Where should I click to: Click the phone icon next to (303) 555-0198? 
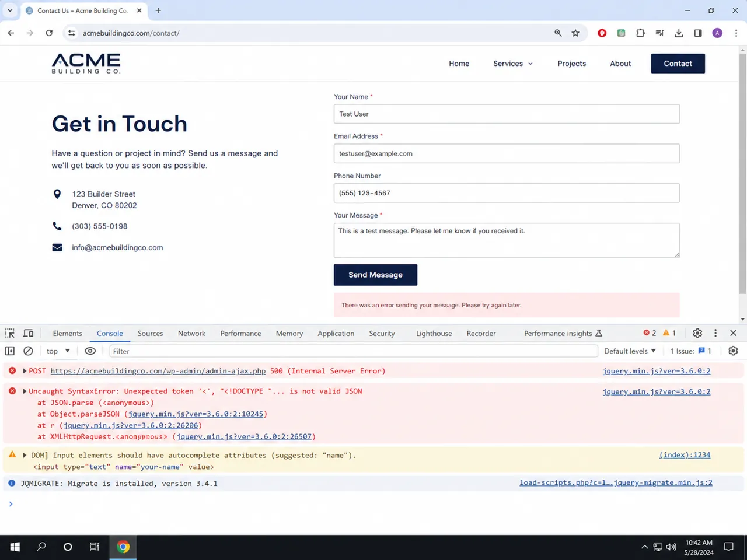click(57, 226)
